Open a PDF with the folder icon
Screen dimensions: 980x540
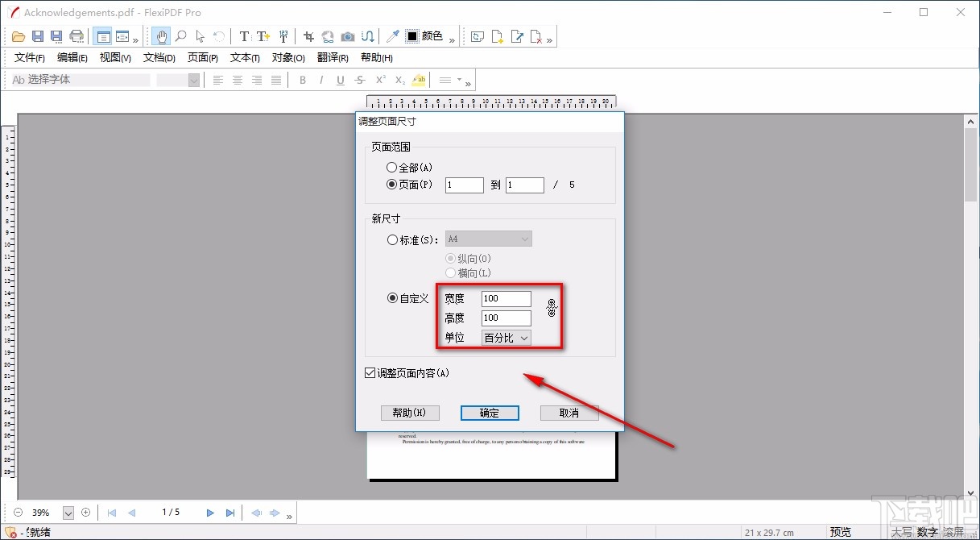[x=18, y=35]
